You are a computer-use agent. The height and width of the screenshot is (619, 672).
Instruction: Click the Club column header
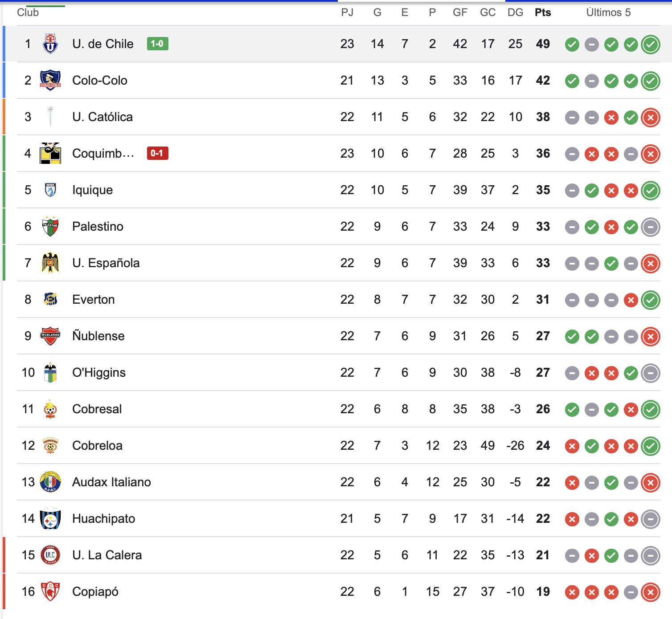click(28, 12)
